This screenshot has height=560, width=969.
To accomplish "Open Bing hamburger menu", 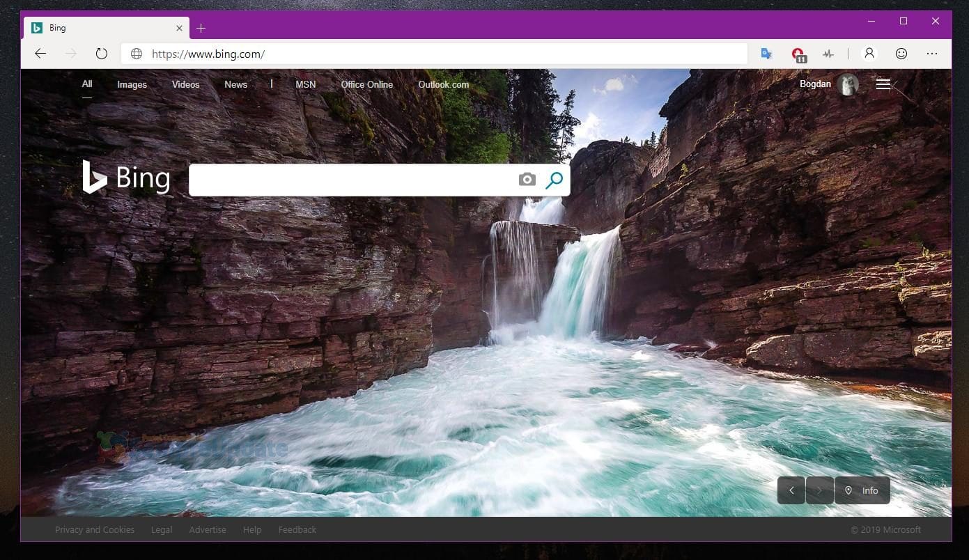I will [883, 84].
